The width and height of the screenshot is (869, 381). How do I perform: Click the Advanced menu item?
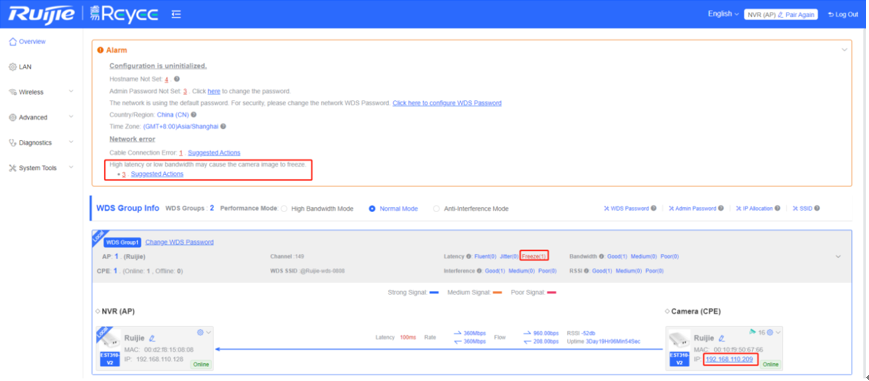click(33, 117)
